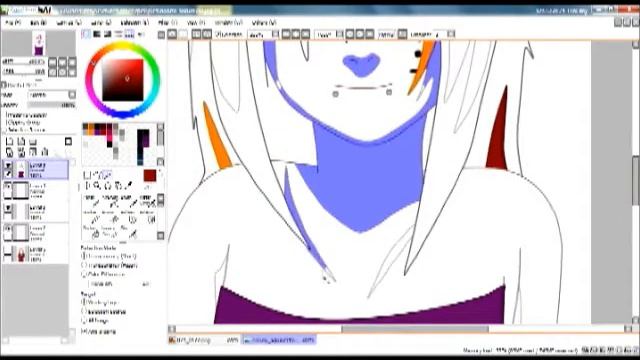Show the color mixer panel icon

pos(118,34)
